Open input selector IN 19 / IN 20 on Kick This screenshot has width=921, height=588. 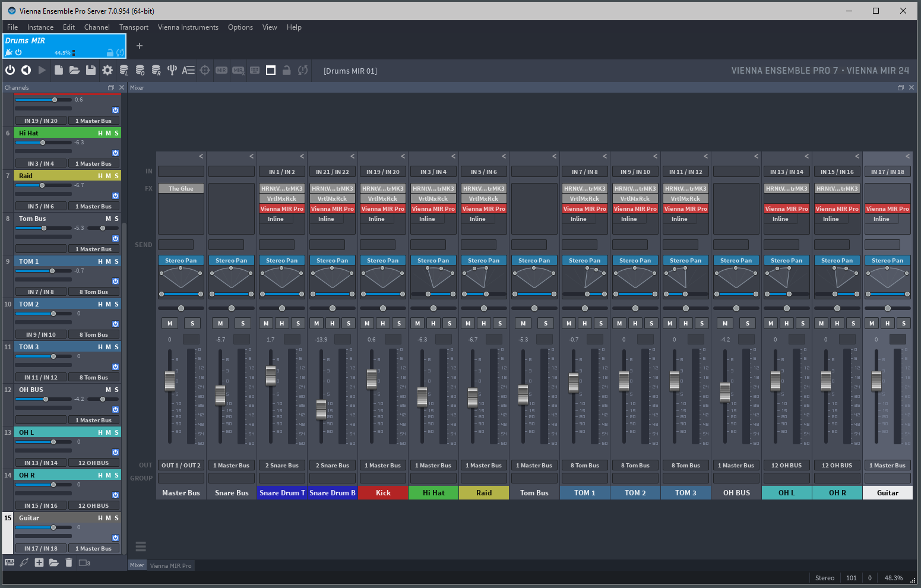pos(383,172)
